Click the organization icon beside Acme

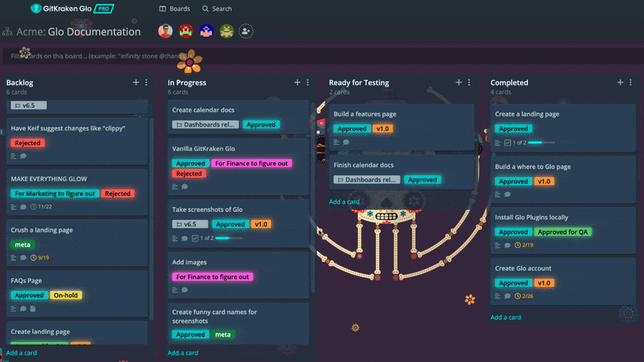tap(7, 32)
